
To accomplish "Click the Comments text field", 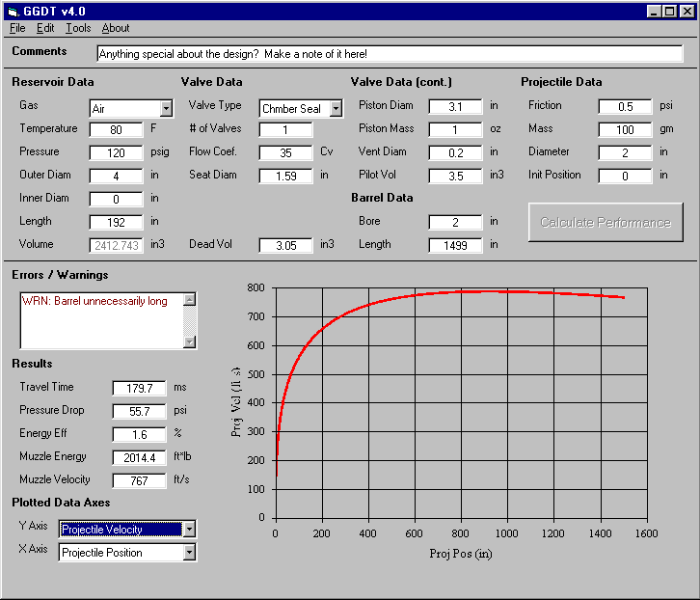I will point(390,54).
